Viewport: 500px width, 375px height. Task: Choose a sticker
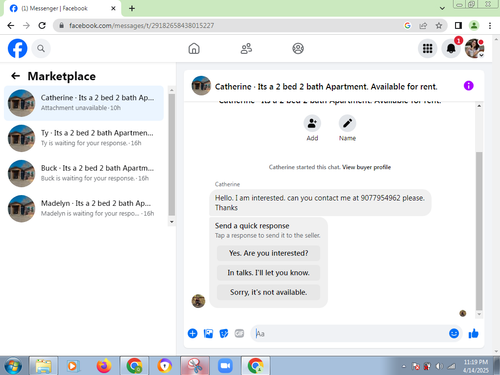pyautogui.click(x=224, y=333)
